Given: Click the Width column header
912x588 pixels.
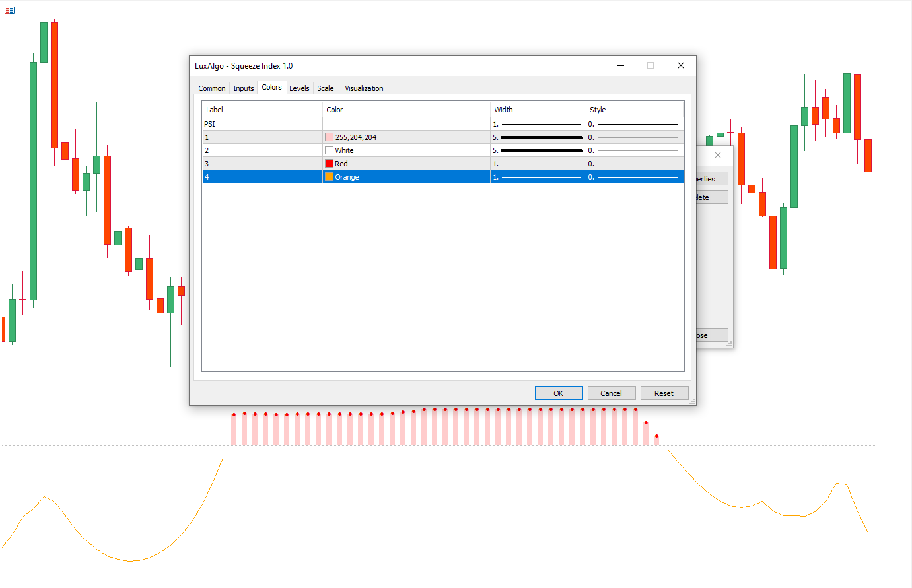Looking at the screenshot, I should tap(538, 110).
